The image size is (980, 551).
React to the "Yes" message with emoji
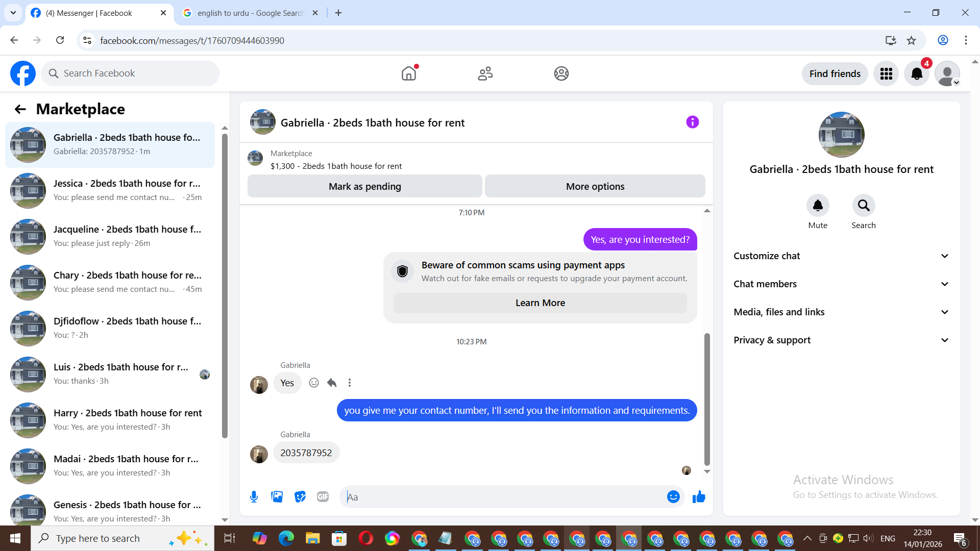pos(314,383)
